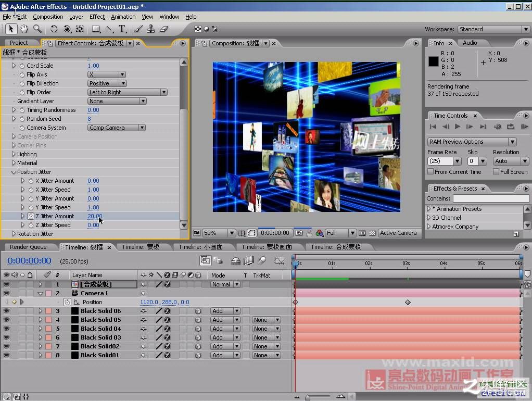Image resolution: width=532 pixels, height=401 pixels.
Task: Open the Workspace Standard dropdown
Action: pyautogui.click(x=493, y=29)
